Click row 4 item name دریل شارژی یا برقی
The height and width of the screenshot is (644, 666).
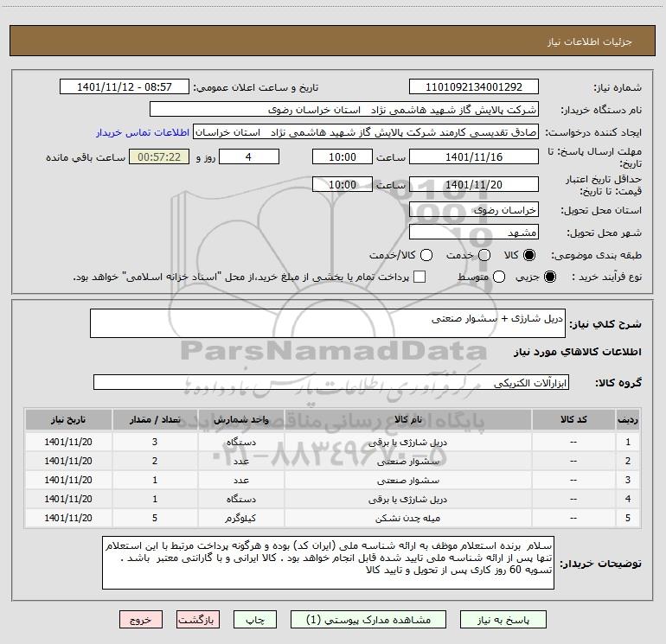pyautogui.click(x=407, y=500)
